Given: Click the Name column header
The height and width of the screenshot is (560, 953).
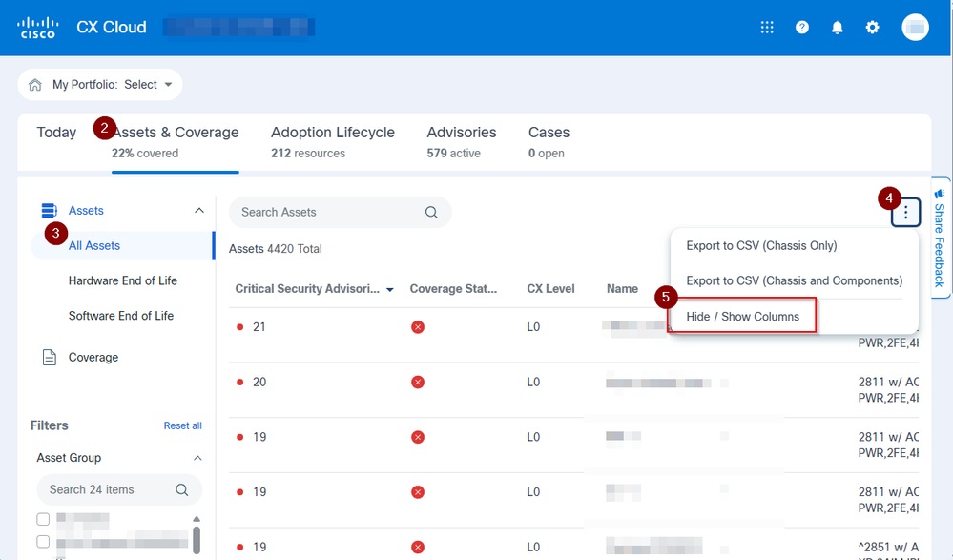Looking at the screenshot, I should click(x=622, y=289).
